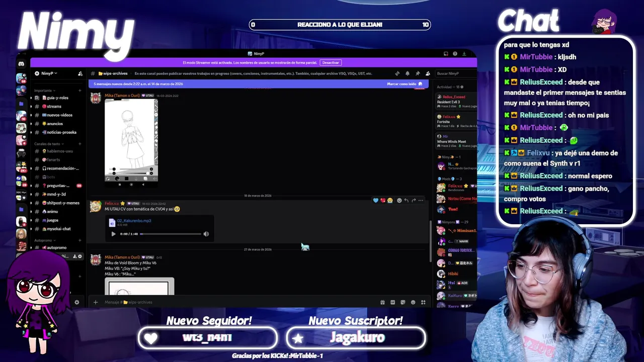
Task: Open sticker picker in message bar
Action: tap(403, 302)
